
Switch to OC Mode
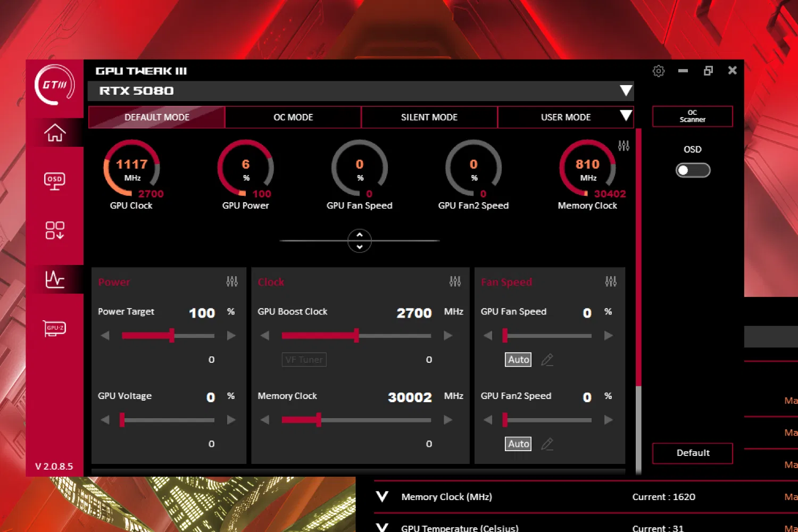(x=293, y=117)
